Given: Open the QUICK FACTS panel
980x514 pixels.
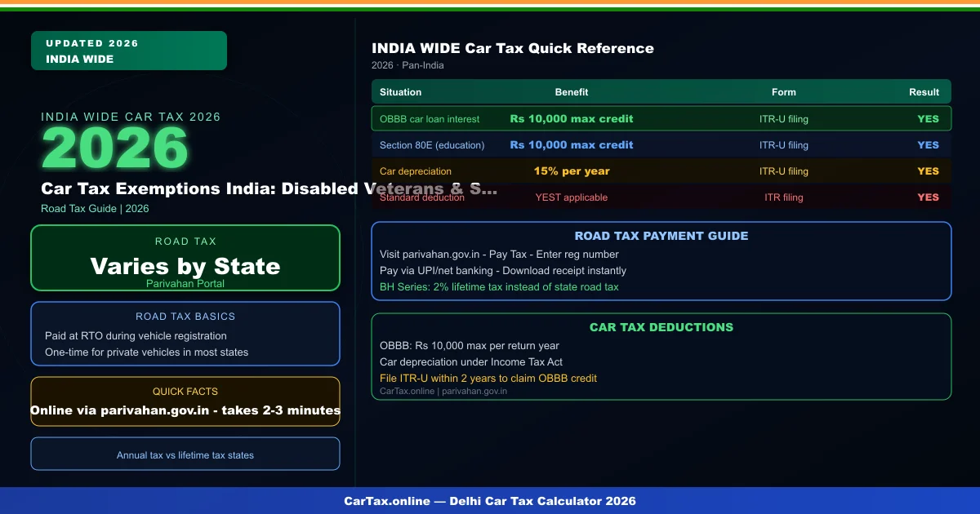Looking at the screenshot, I should (185, 392).
